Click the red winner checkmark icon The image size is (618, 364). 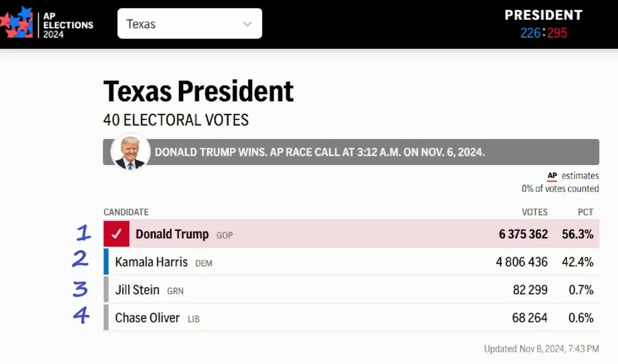coord(116,234)
